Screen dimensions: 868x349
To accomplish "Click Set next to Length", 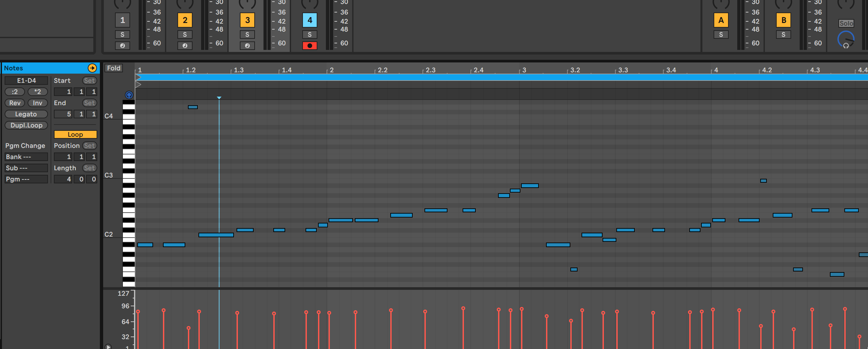I will [89, 168].
